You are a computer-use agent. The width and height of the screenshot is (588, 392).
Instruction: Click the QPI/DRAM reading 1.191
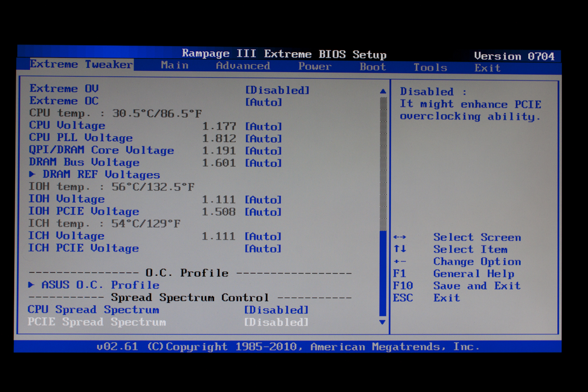tap(219, 150)
